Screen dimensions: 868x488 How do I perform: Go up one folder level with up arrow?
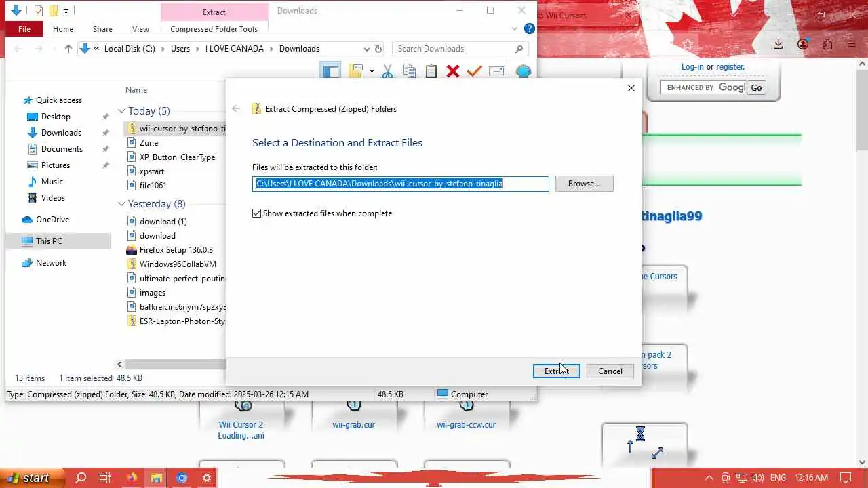tap(68, 49)
